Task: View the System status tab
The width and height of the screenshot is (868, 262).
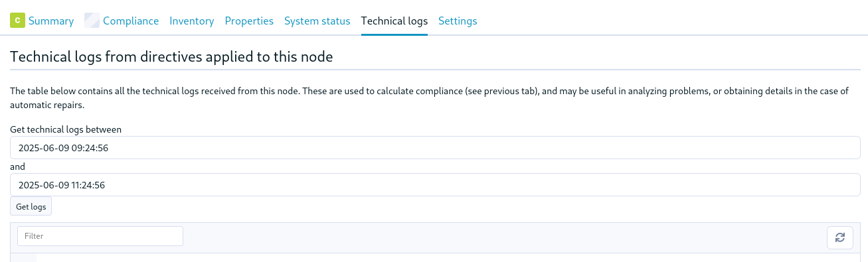Action: pos(317,21)
